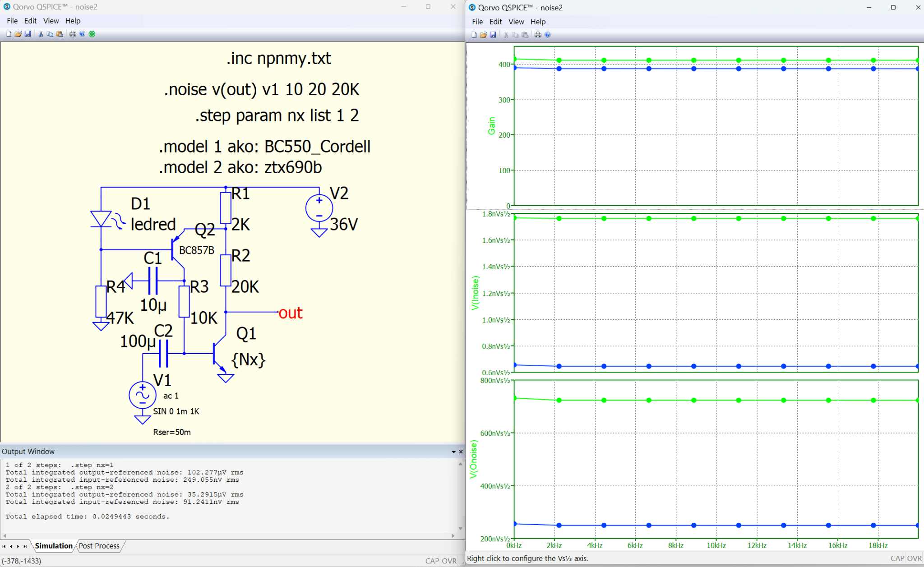Click input-referenced noise 91.2411nV rms line

[122, 502]
